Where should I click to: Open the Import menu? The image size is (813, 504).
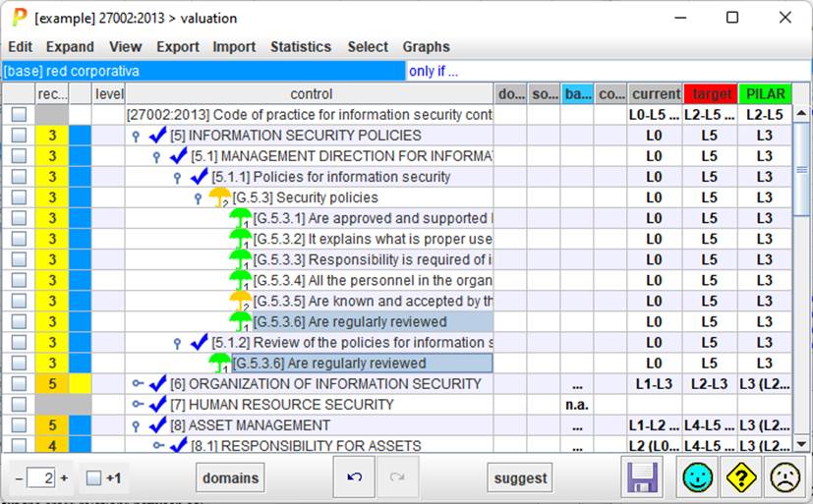click(x=234, y=46)
